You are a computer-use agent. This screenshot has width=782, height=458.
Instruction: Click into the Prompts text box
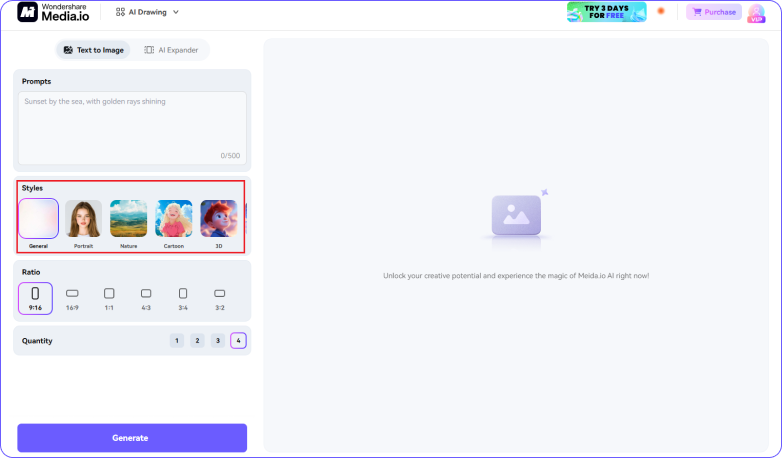coord(132,127)
